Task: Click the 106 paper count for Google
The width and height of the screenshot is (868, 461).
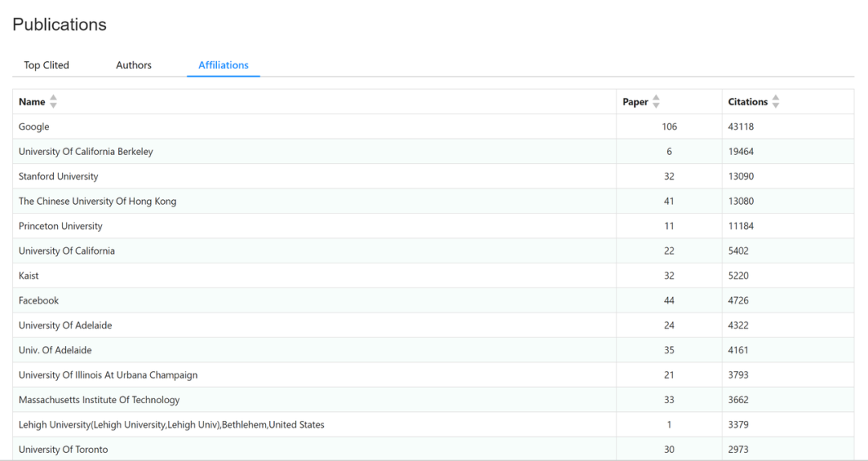Action: click(669, 127)
